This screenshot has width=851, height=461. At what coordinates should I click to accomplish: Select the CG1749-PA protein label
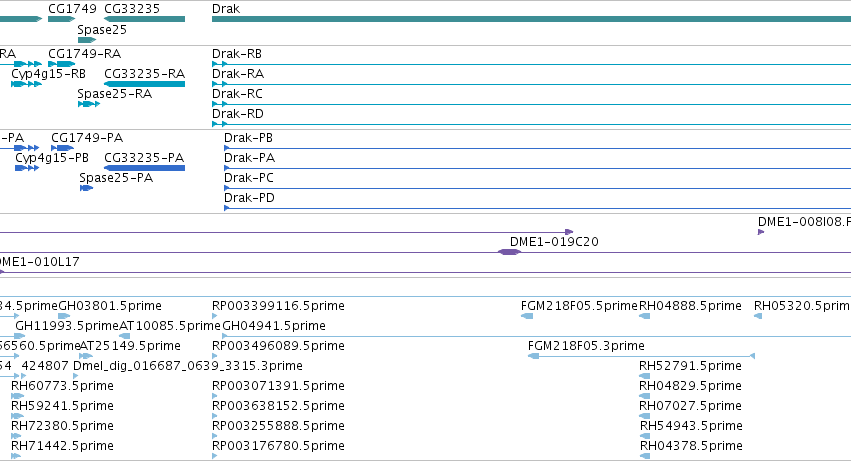[x=87, y=138]
